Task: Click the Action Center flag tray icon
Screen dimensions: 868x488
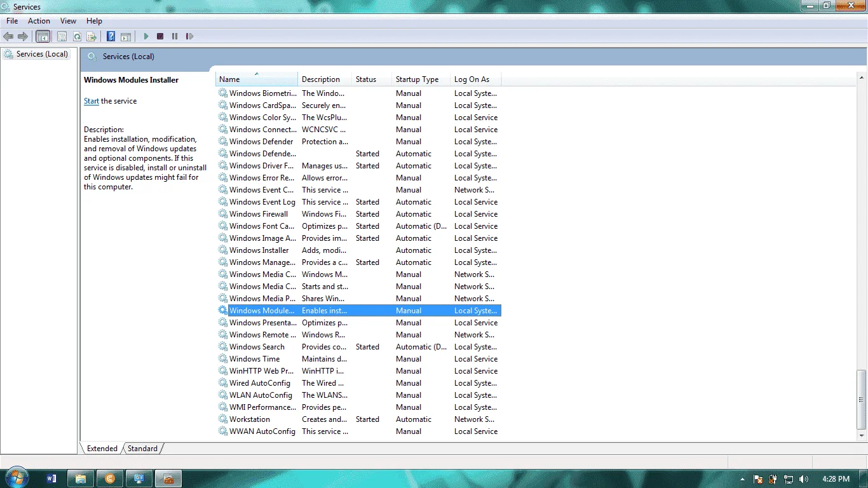Action: pos(757,479)
